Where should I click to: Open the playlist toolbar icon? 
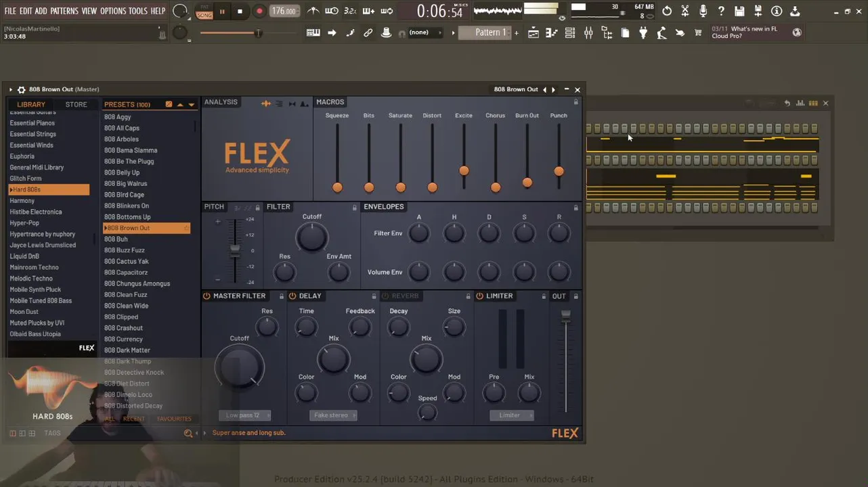534,32
